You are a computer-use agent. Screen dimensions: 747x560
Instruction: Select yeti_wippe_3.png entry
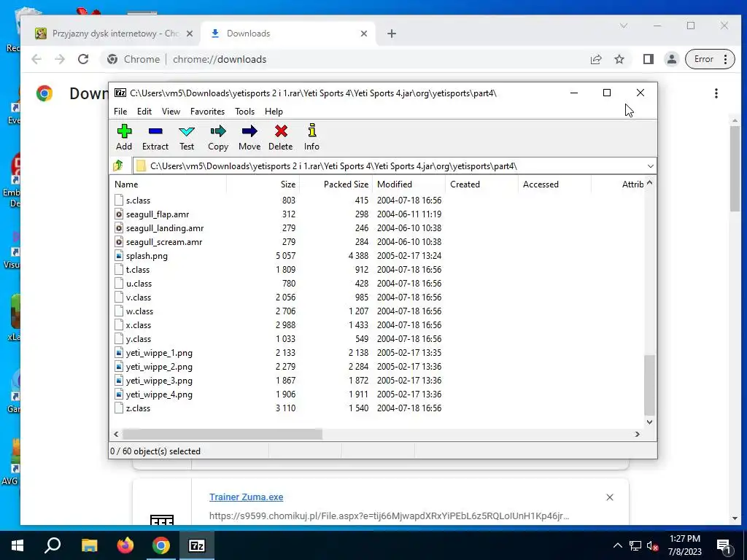coord(159,381)
